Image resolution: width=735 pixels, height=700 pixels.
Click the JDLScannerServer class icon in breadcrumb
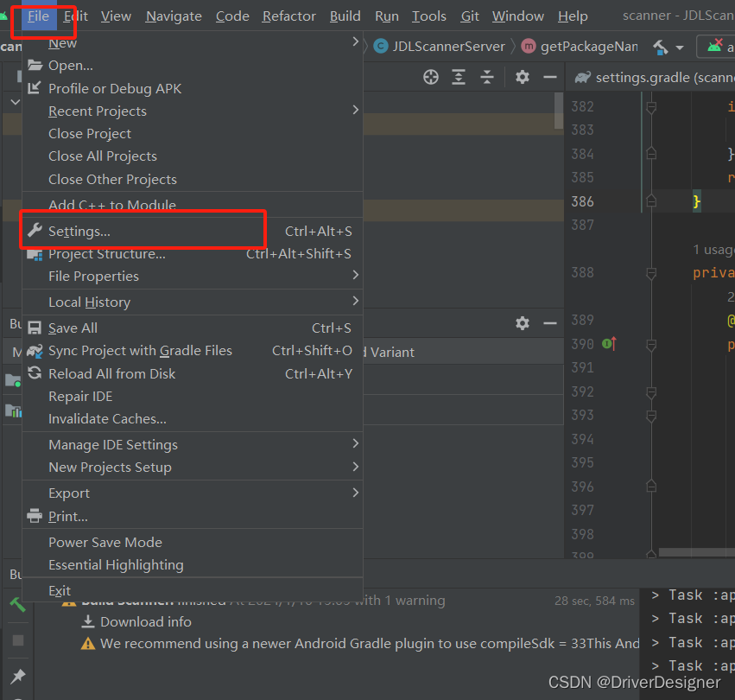click(x=381, y=48)
